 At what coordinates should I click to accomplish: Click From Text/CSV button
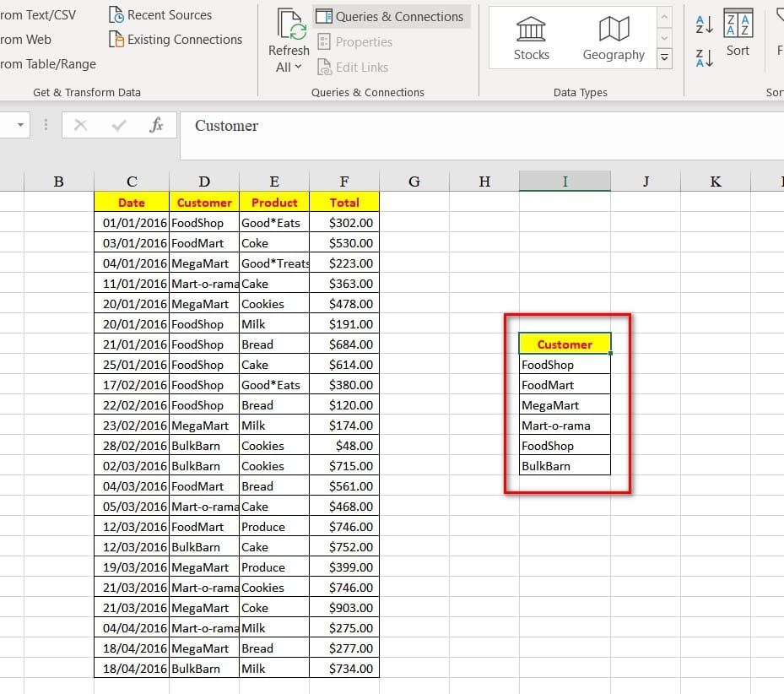37,15
